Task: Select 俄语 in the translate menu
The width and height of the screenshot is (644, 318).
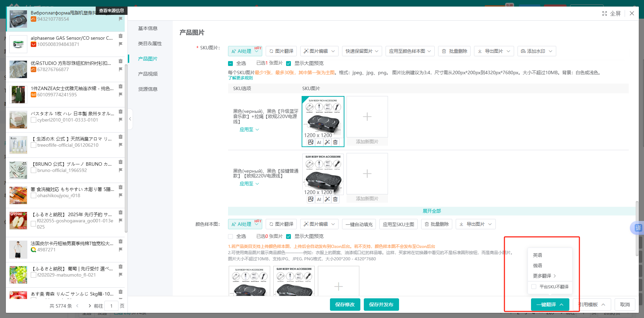Action: coord(538,265)
